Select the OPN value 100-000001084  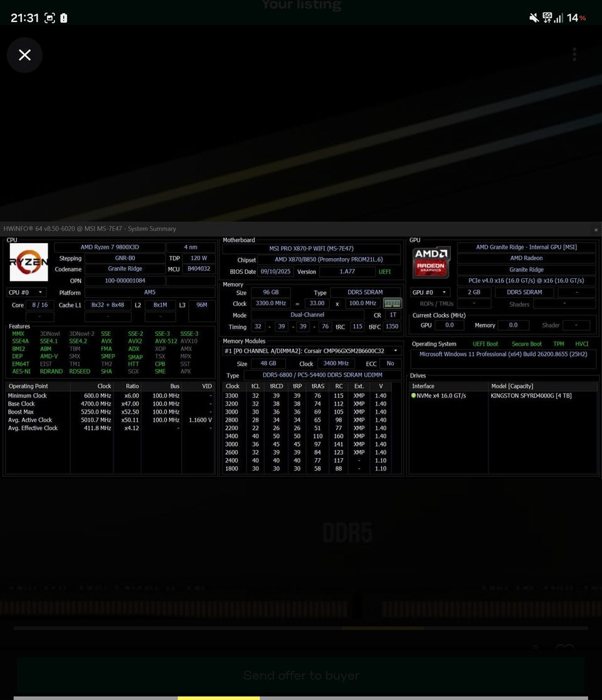click(125, 280)
